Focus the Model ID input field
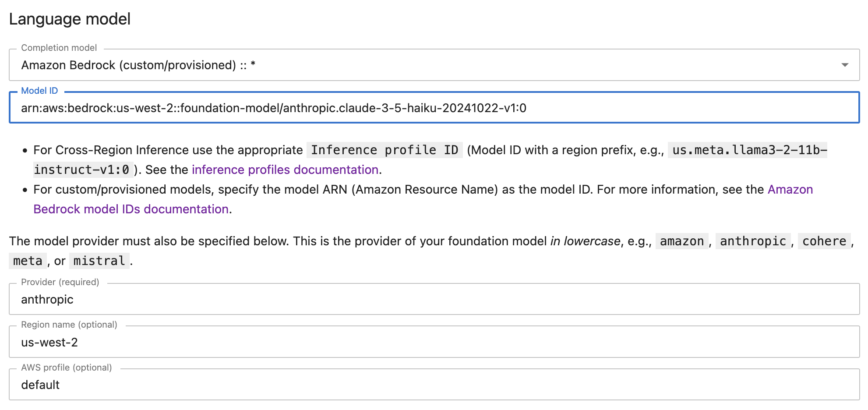868x410 pixels. pyautogui.click(x=434, y=108)
